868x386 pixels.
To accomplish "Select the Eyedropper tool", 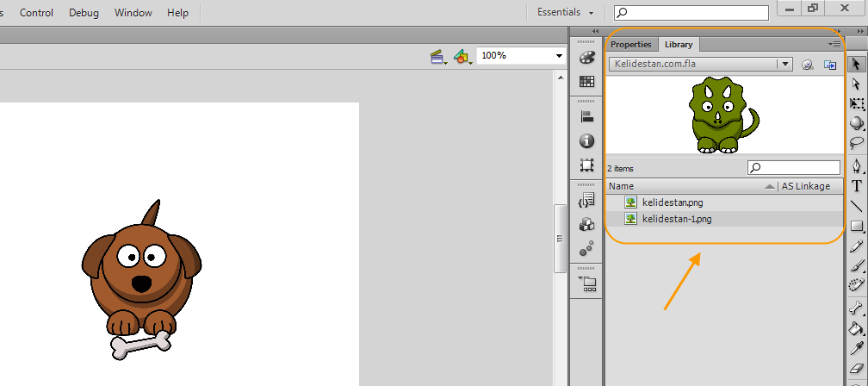I will point(856,348).
